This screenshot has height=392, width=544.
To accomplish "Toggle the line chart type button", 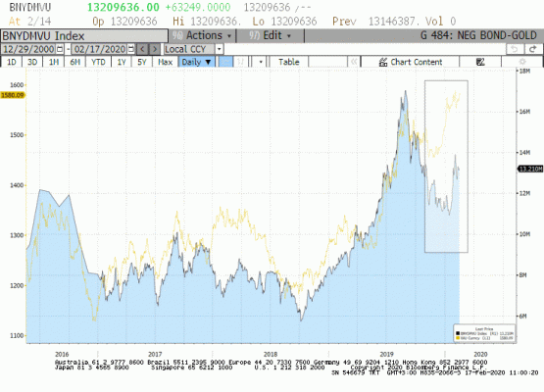I will (x=225, y=62).
